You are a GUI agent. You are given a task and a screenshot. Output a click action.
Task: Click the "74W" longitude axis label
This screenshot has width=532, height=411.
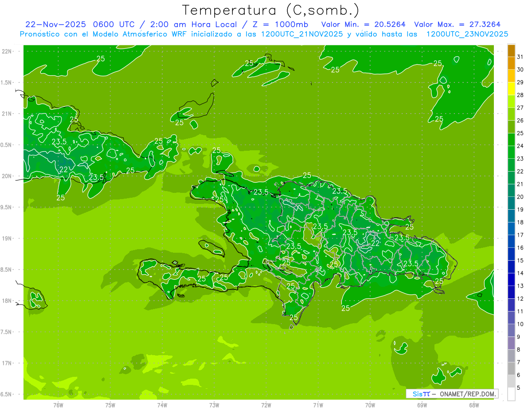162,405
